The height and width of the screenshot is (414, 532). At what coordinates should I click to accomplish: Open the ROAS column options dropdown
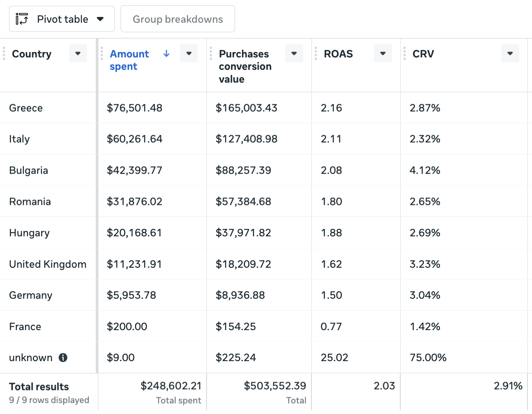coord(383,53)
